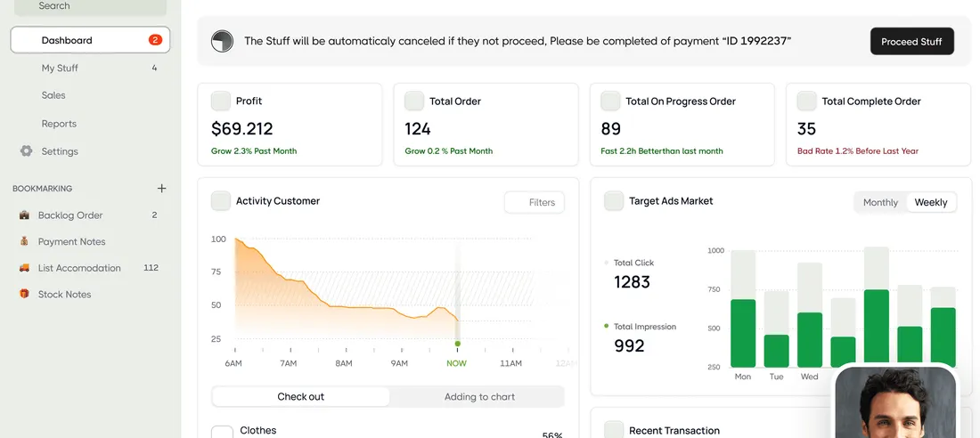Image resolution: width=980 pixels, height=438 pixels.
Task: Tick the checkbox beside Clothes
Action: [222, 433]
